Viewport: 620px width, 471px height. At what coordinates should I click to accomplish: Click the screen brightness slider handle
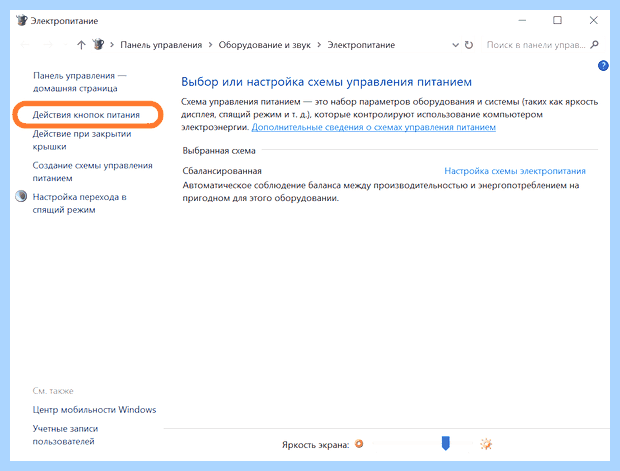[446, 443]
